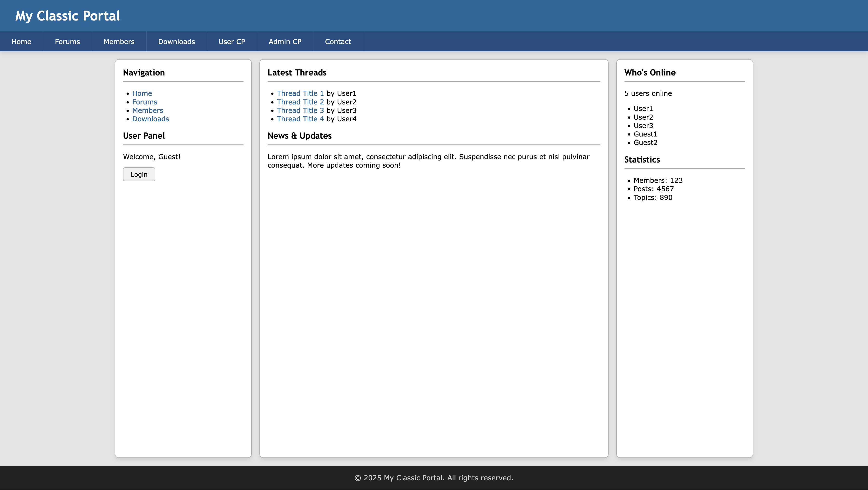Click the Home link in Navigation sidebar
The height and width of the screenshot is (490, 868).
coord(142,93)
